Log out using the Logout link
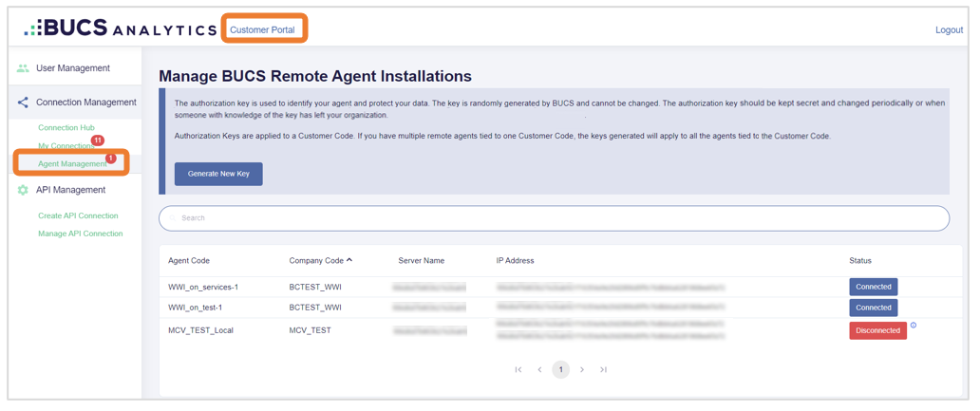 [949, 30]
